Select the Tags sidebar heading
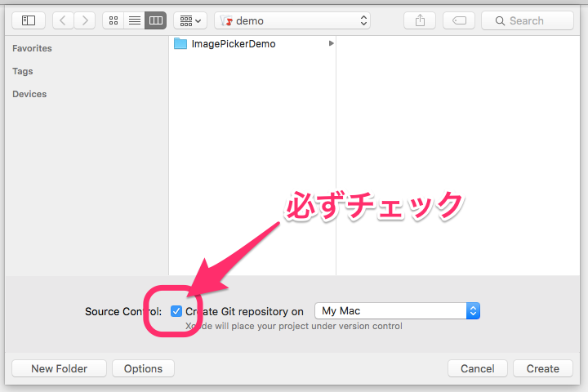 [x=23, y=71]
